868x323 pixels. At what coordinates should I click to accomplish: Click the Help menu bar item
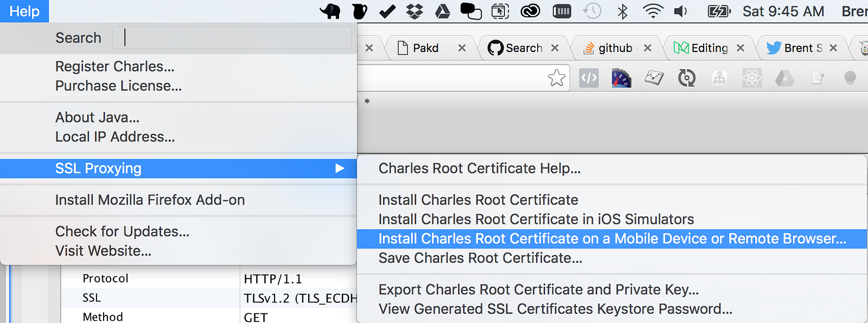(x=24, y=11)
